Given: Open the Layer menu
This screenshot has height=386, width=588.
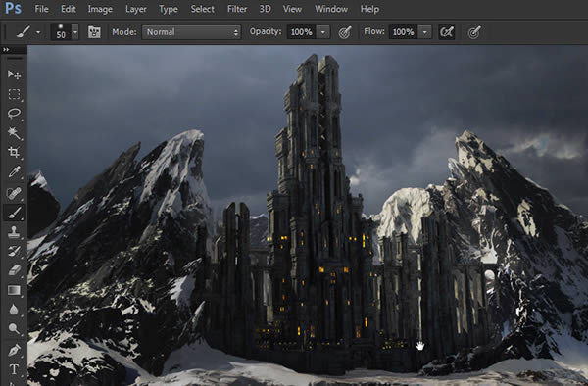Looking at the screenshot, I should [x=136, y=9].
